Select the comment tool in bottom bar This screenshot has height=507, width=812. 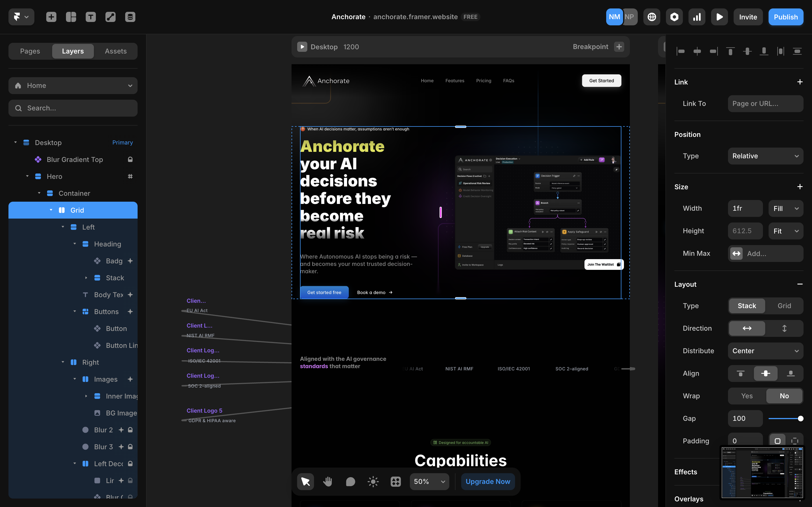coord(350,482)
